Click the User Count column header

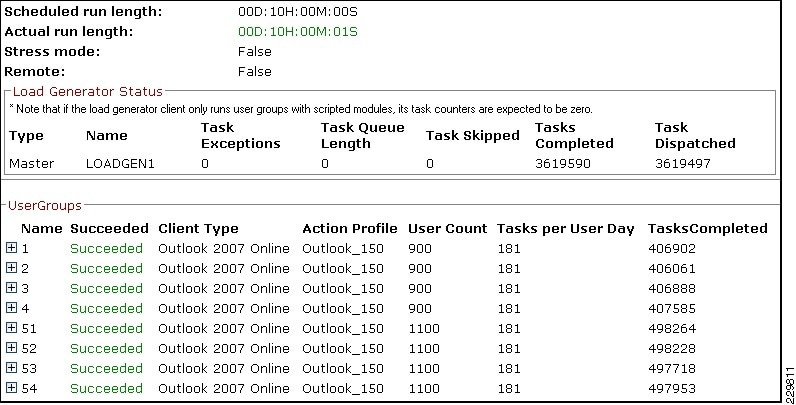pyautogui.click(x=447, y=229)
